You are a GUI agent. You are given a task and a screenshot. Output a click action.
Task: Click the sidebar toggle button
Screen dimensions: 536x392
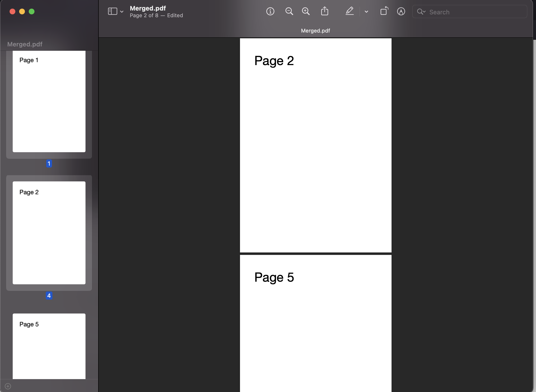[113, 11]
